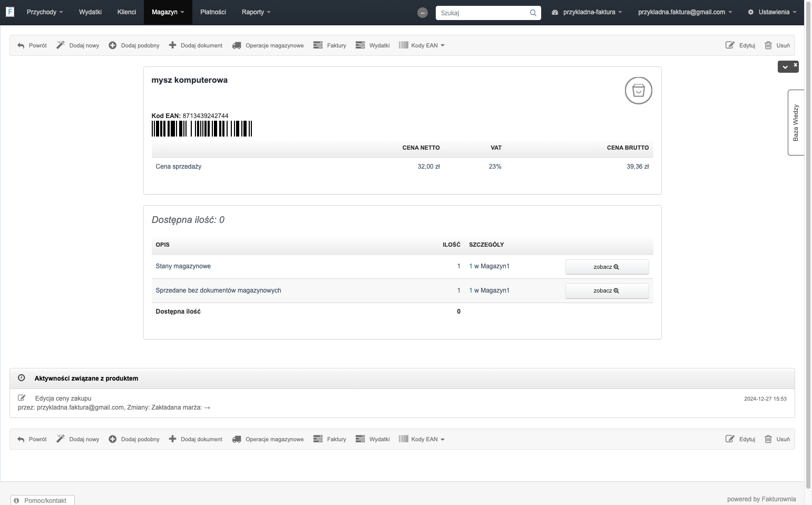Open Wydatki in the top toolbar
Viewport: 812px width, 505px height.
[373, 45]
